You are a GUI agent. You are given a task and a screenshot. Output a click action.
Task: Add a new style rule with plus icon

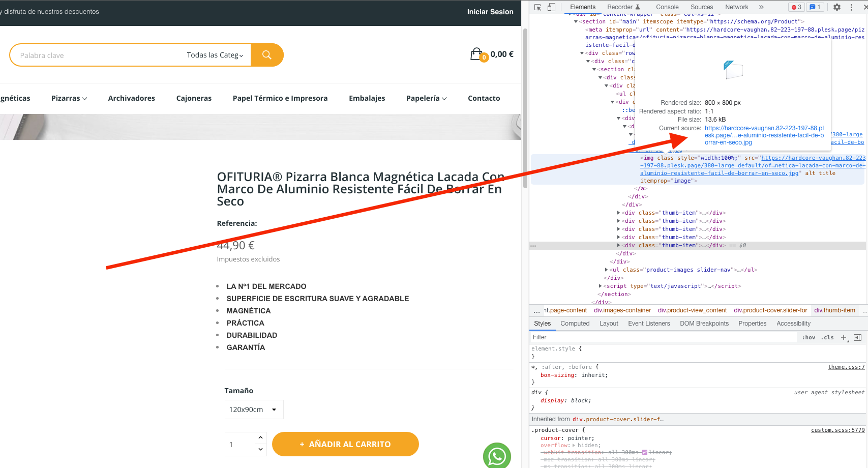844,337
